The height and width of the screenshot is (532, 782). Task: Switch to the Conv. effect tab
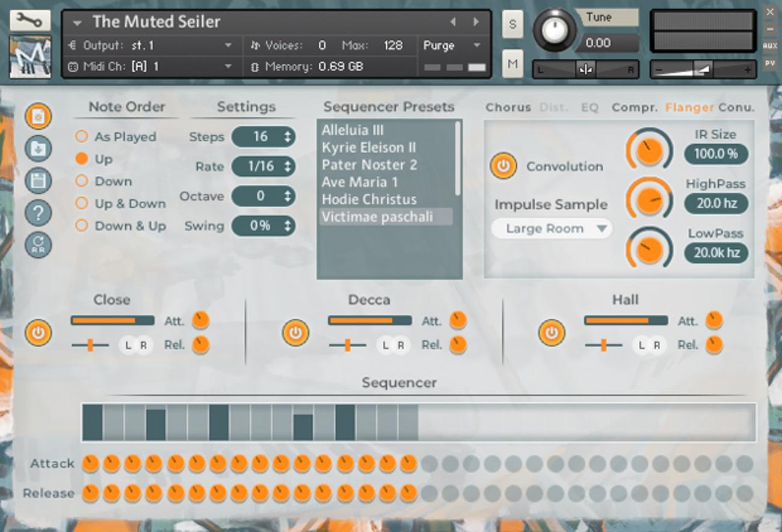coord(736,108)
